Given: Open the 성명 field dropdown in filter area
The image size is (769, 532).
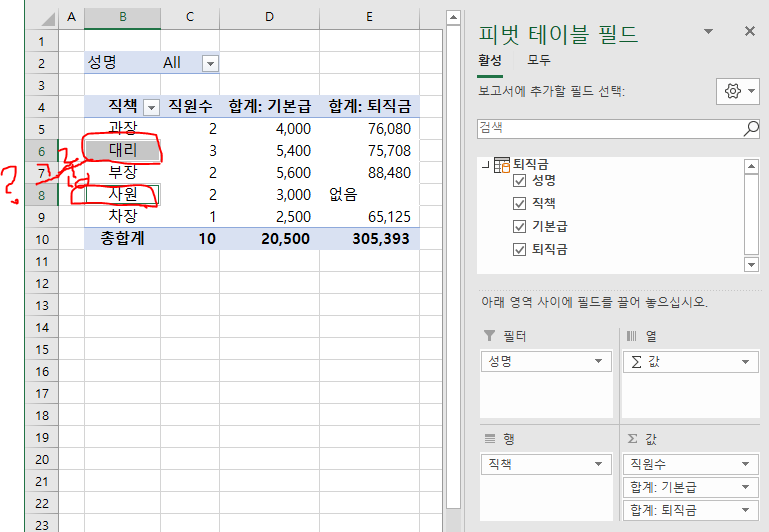Looking at the screenshot, I should pyautogui.click(x=599, y=362).
